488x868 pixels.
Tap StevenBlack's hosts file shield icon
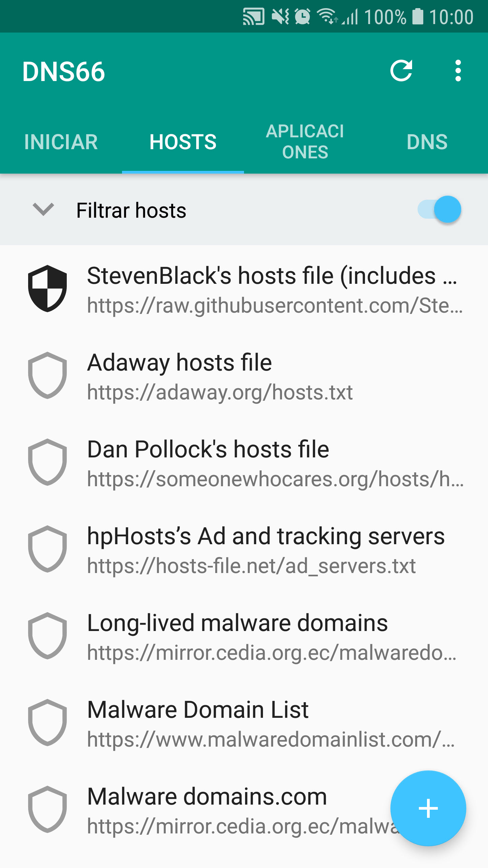tap(47, 289)
